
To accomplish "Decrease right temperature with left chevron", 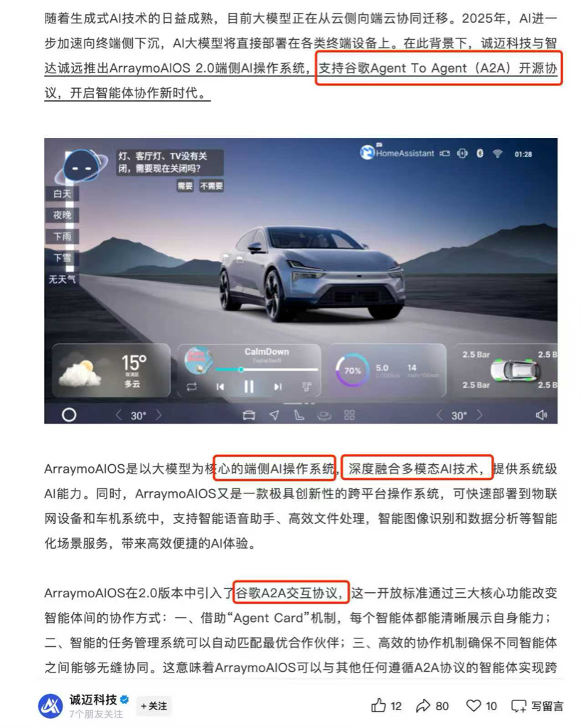I will pos(439,415).
